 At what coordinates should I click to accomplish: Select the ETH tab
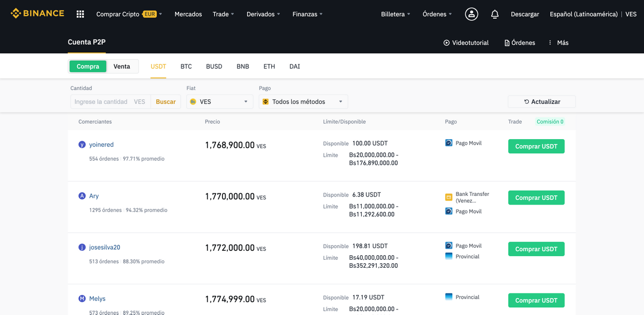click(x=269, y=66)
